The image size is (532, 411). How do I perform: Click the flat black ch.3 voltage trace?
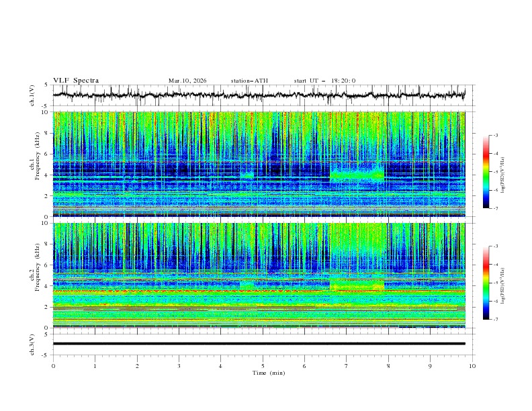[x=259, y=344]
